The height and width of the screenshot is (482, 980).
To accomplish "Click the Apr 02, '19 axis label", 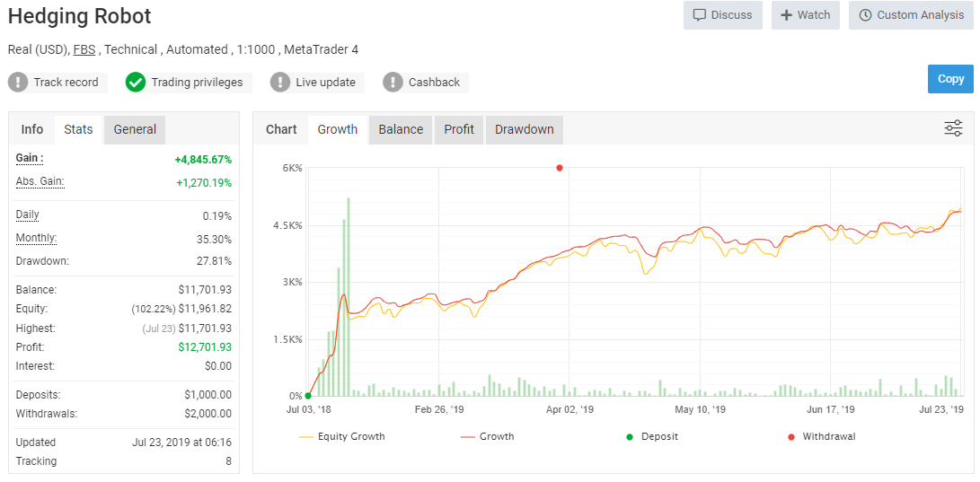I will [570, 409].
